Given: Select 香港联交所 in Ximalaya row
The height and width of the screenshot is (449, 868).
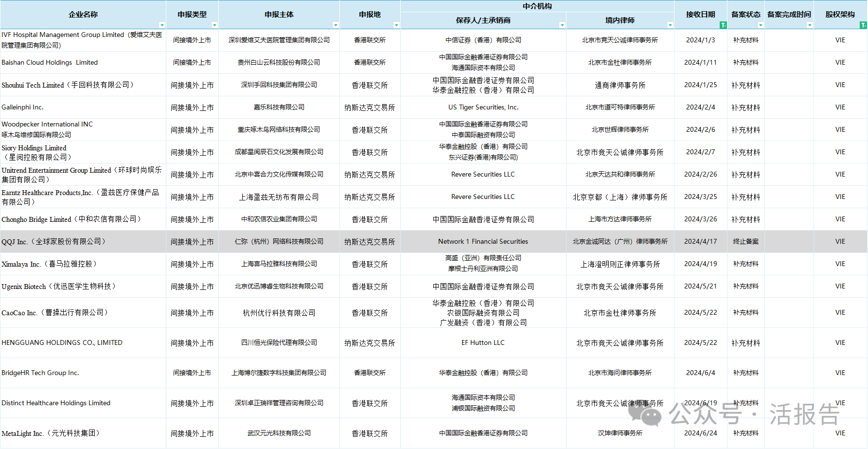Looking at the screenshot, I should pyautogui.click(x=370, y=264).
